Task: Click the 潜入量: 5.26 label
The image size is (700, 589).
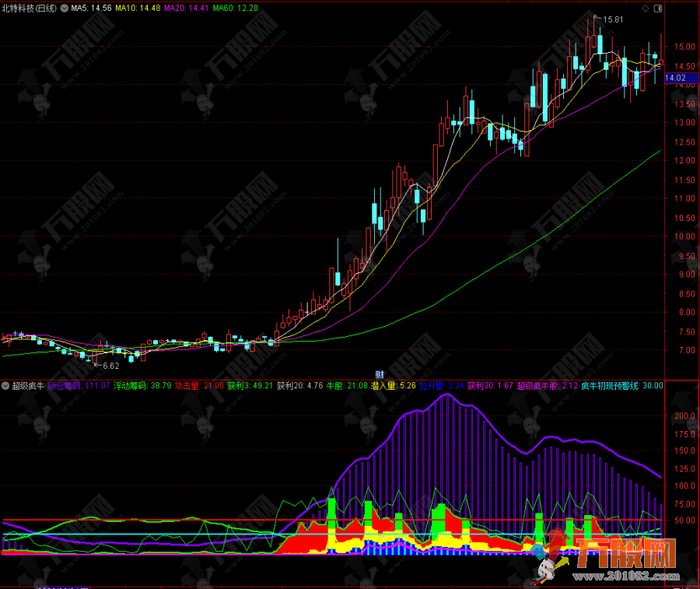Action: (394, 386)
